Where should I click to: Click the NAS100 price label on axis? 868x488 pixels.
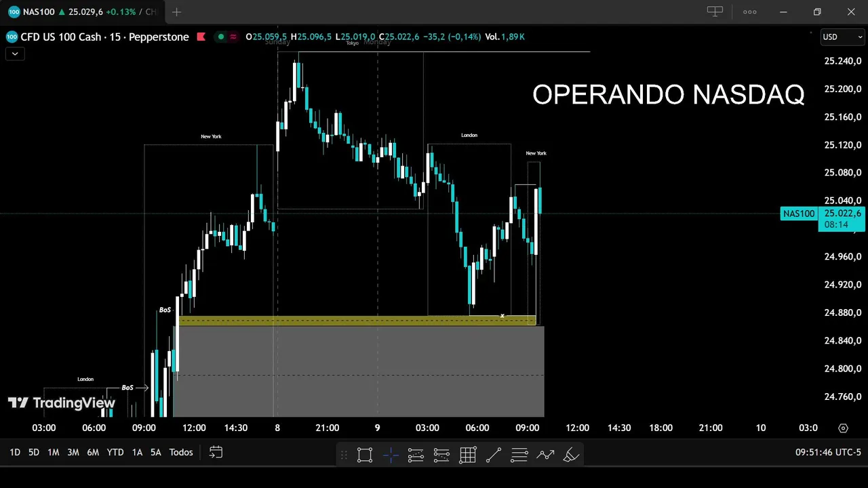[798, 213]
